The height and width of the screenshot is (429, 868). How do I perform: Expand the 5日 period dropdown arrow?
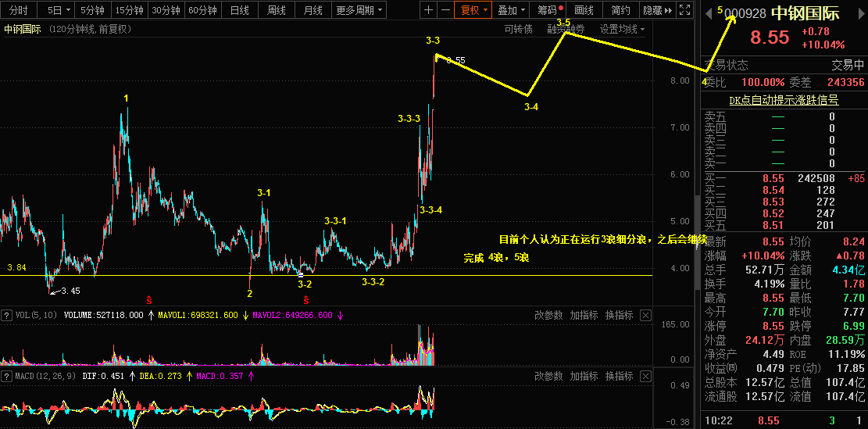click(x=68, y=10)
